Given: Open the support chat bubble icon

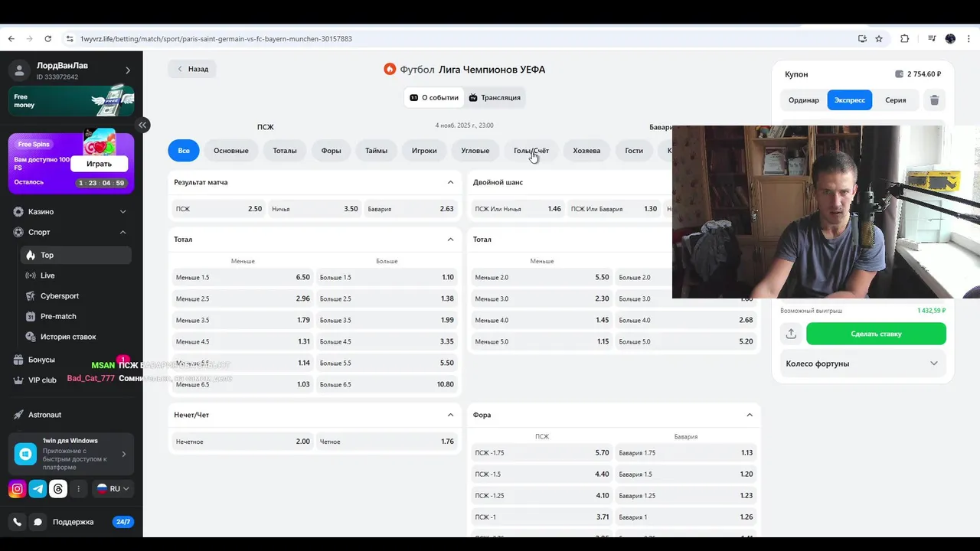Looking at the screenshot, I should 38,522.
